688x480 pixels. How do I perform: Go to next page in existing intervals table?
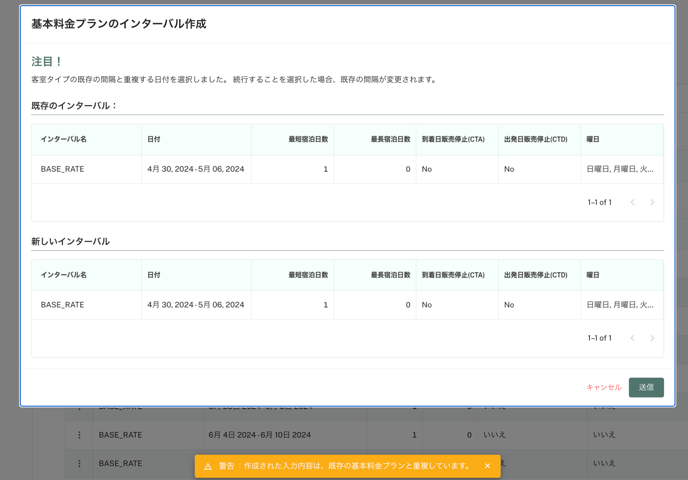[652, 202]
